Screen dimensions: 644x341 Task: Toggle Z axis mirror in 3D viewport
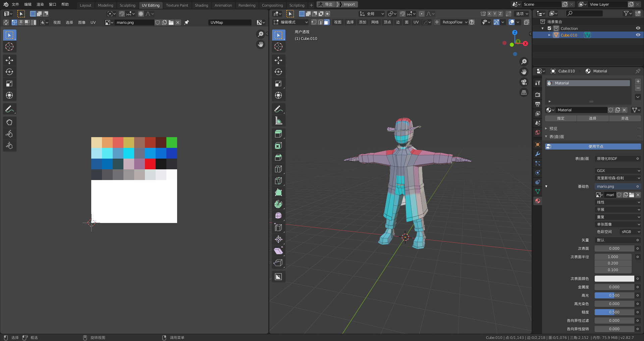[500, 14]
